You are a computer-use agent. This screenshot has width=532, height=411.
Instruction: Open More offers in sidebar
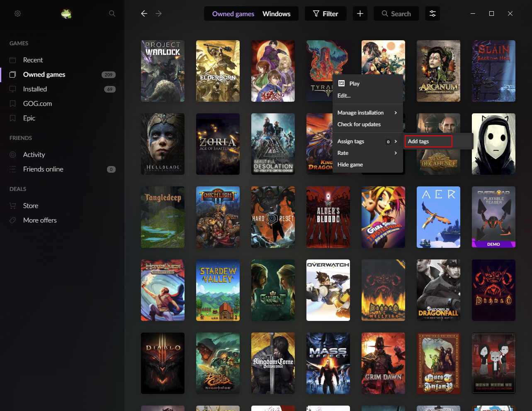tap(40, 220)
